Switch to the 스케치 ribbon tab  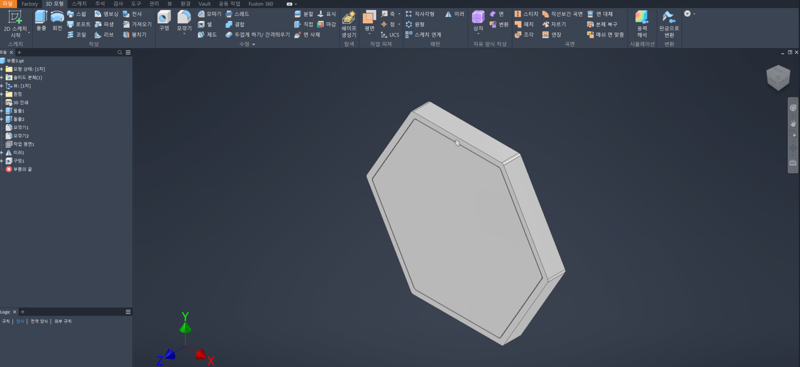[x=79, y=4]
